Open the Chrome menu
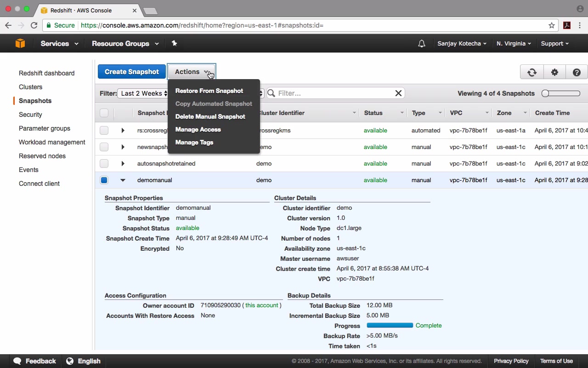Screen dimensions: 588x368 pos(580,25)
